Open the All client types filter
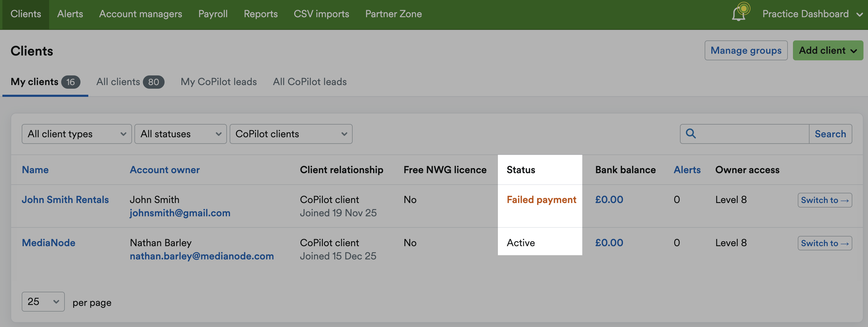This screenshot has width=868, height=327. [x=77, y=134]
